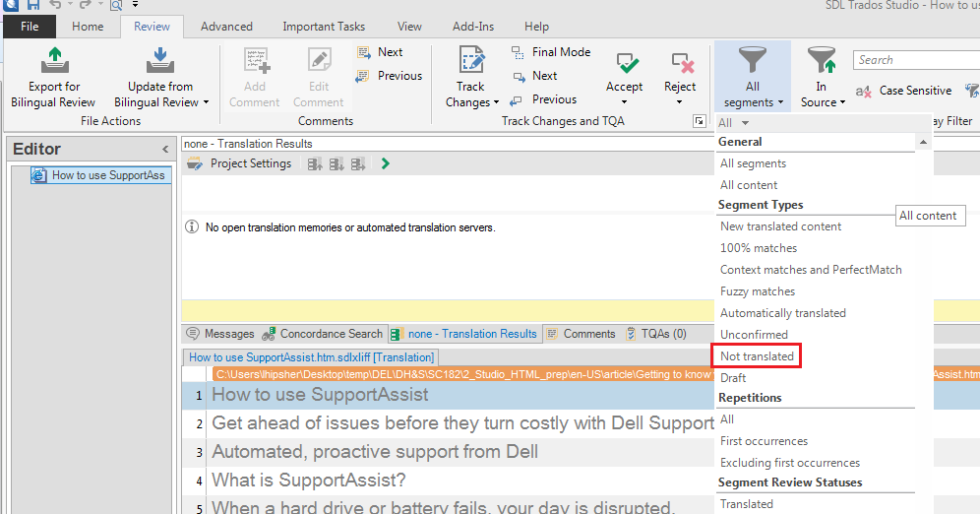Open Track Changes and TQA dialog launcher
Screen dimensions: 980x514
[x=699, y=121]
